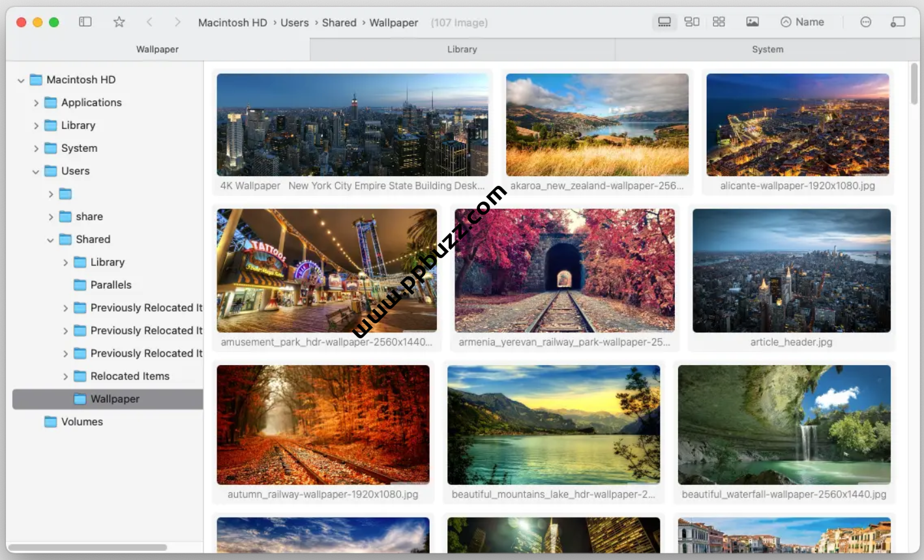Click Macintosh HD in the breadcrumb
The image size is (924, 560).
[232, 23]
